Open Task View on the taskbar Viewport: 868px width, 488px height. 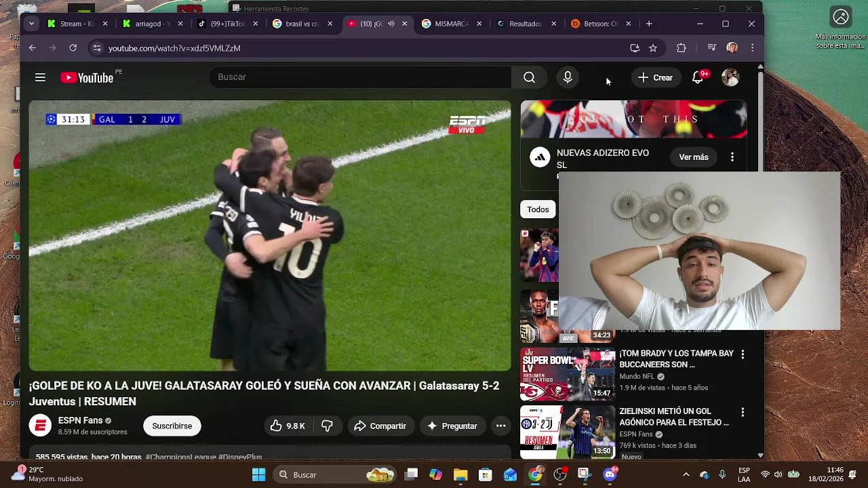coord(411,474)
